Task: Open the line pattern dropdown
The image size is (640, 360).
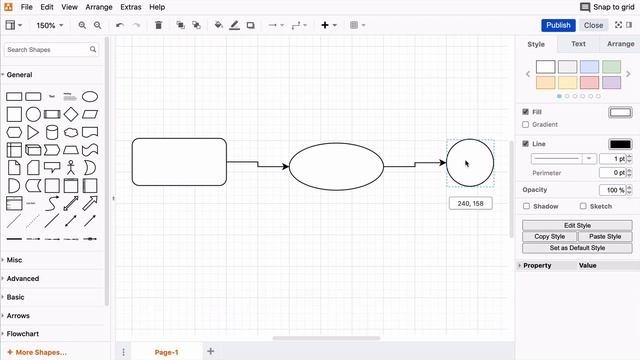Action: (x=564, y=158)
